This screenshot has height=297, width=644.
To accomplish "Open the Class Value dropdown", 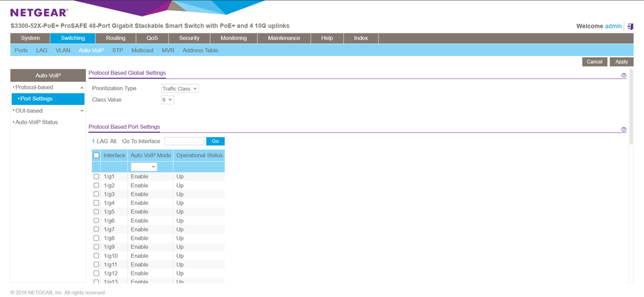I will (x=168, y=100).
